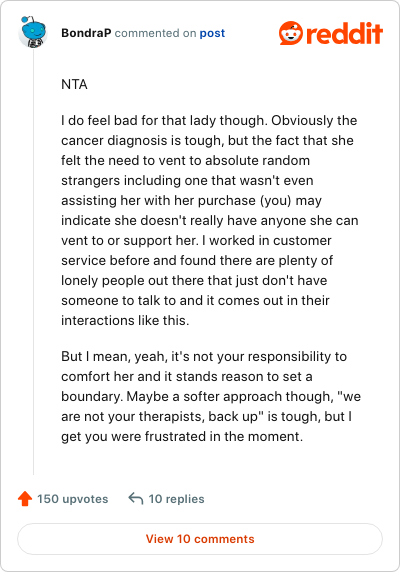This screenshot has height=572, width=400.
Task: Click the orange upvote arrow
Action: click(25, 499)
